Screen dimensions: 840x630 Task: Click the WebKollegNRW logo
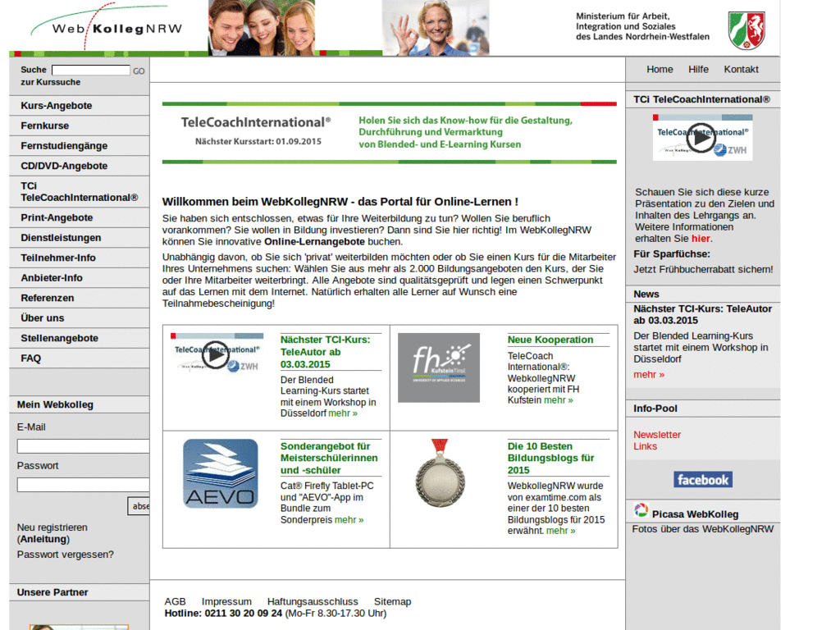coord(107,27)
